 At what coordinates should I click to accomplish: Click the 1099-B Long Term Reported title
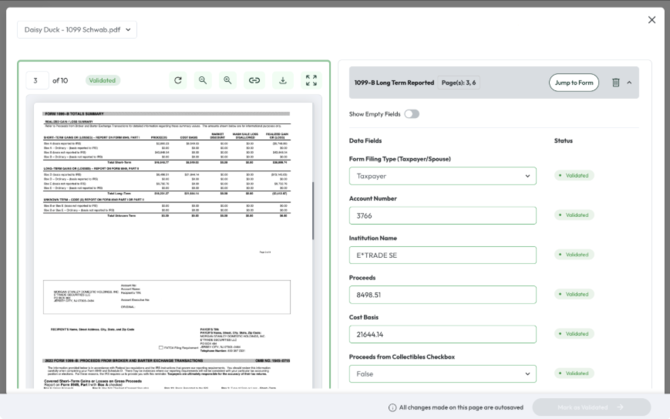(394, 82)
